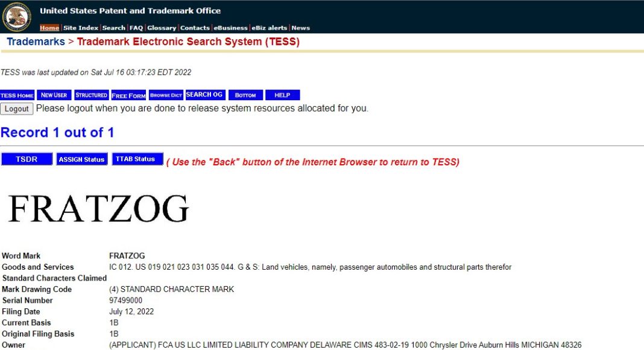Click the Trademarks breadcrumb link
Viewport: 644px width, 350px height.
pyautogui.click(x=36, y=42)
